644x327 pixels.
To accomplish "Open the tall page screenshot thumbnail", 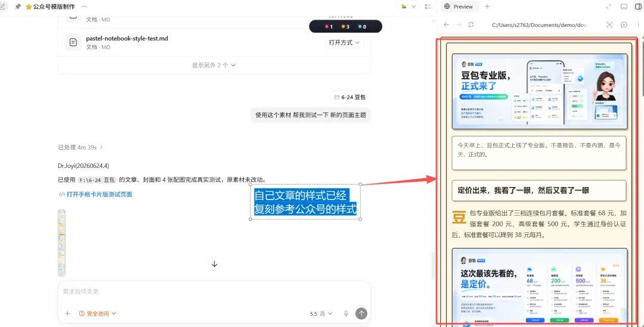I will pyautogui.click(x=61, y=242).
